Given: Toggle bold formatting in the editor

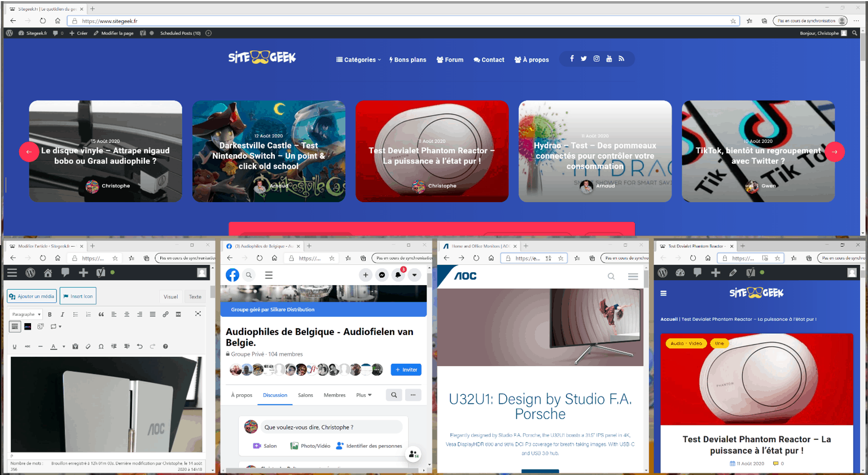Looking at the screenshot, I should [x=50, y=315].
